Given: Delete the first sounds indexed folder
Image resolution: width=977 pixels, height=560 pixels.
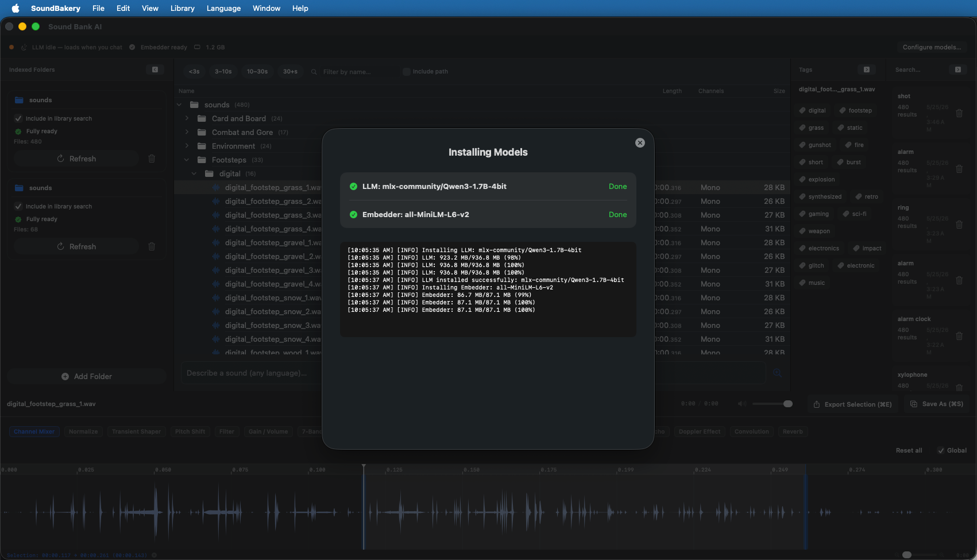Looking at the screenshot, I should 152,159.
